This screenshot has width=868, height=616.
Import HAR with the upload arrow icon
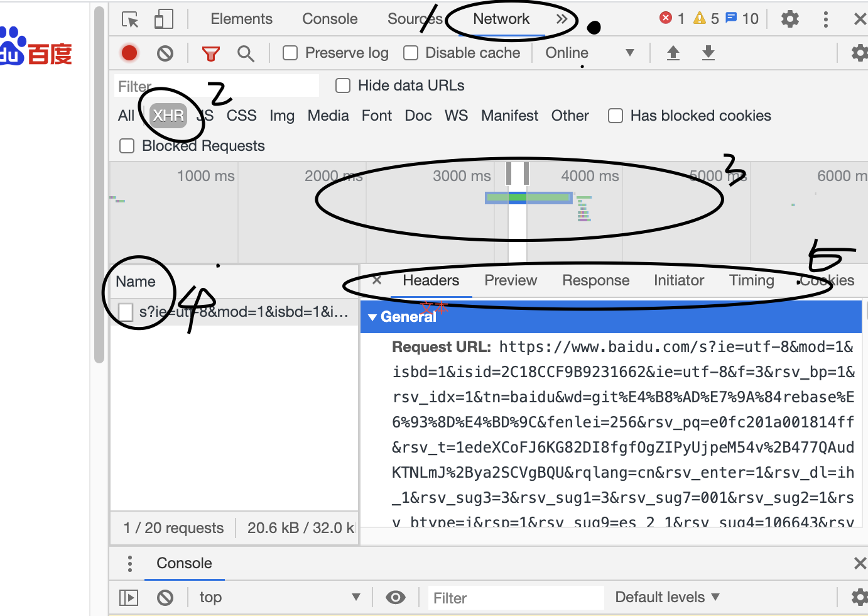(673, 53)
